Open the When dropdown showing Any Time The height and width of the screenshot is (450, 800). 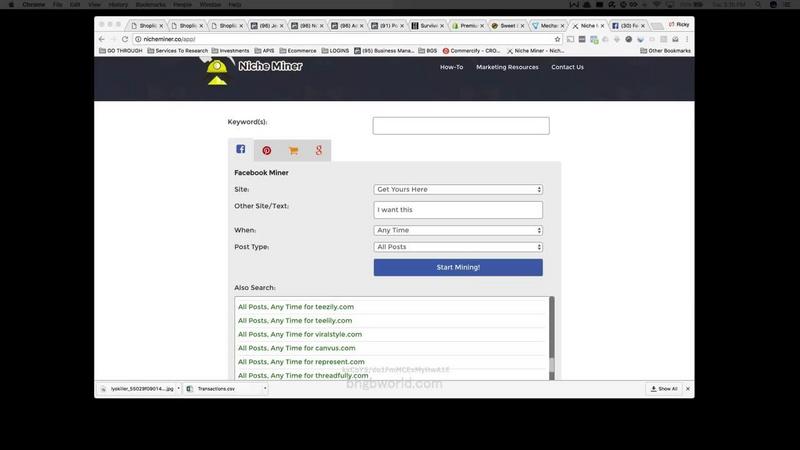[x=458, y=231]
